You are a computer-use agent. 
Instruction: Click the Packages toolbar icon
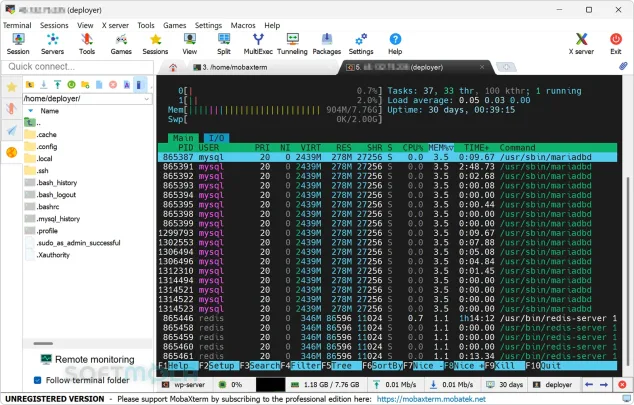(x=327, y=44)
